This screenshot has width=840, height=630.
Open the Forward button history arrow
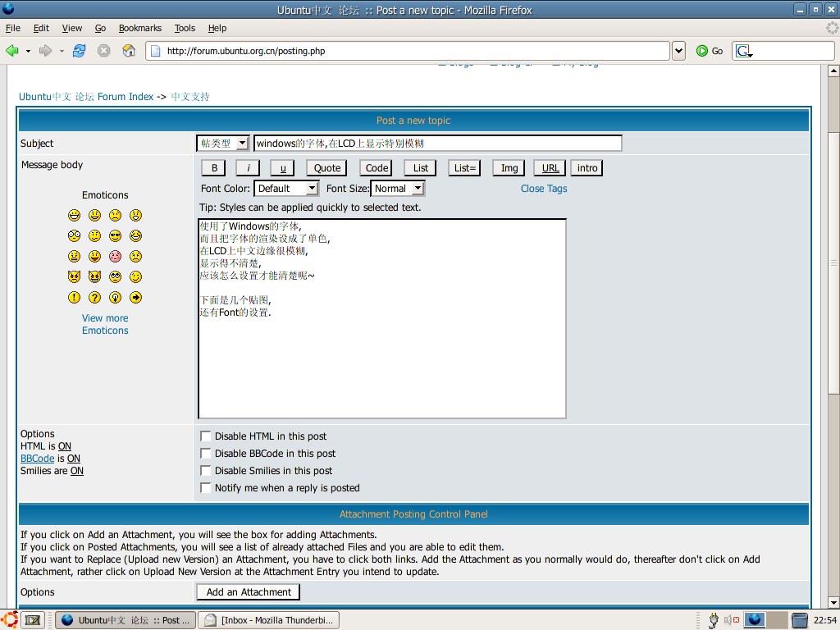[x=62, y=52]
